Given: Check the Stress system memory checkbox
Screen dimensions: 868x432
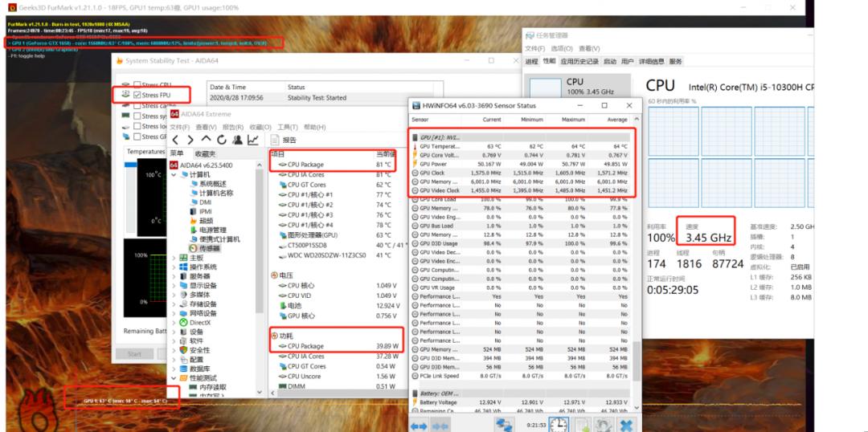Looking at the screenshot, I should [x=137, y=116].
